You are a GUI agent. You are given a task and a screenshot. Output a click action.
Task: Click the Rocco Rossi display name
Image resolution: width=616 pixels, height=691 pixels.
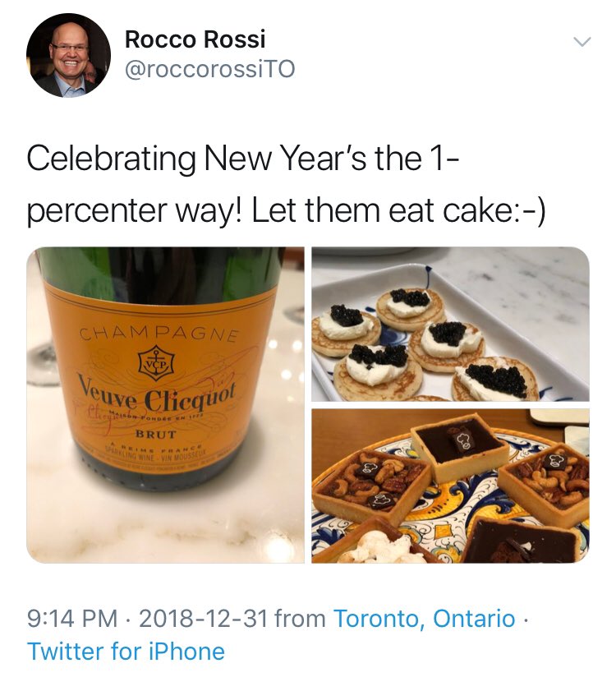(x=195, y=39)
